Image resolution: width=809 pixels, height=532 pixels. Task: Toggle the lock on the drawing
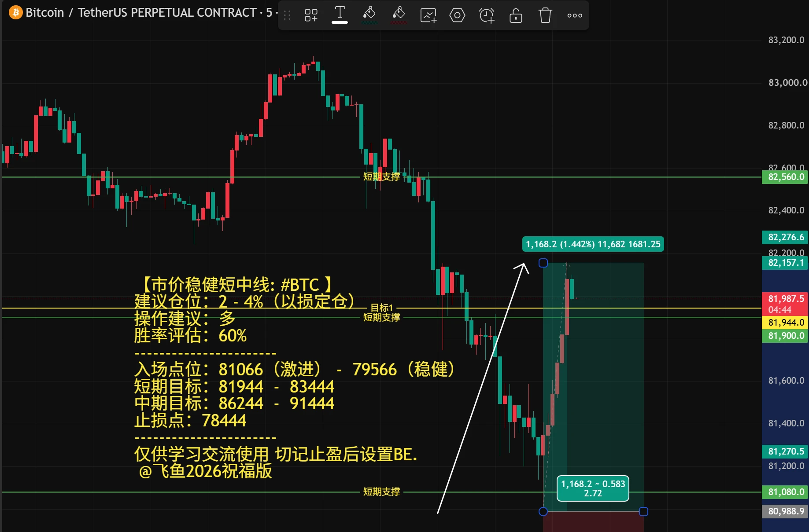point(516,15)
